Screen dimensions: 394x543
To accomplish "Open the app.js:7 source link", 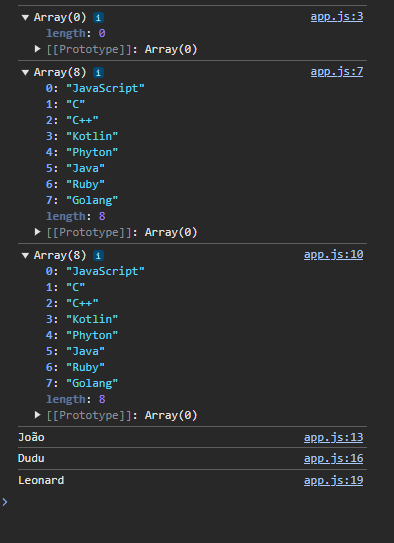I will 337,72.
